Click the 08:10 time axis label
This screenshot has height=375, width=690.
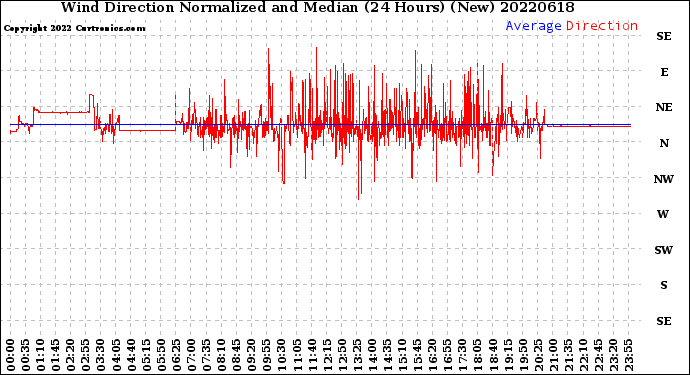222,355
